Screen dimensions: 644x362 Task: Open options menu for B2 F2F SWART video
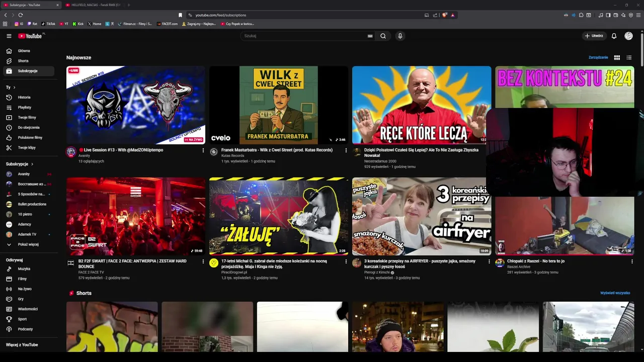(x=203, y=261)
